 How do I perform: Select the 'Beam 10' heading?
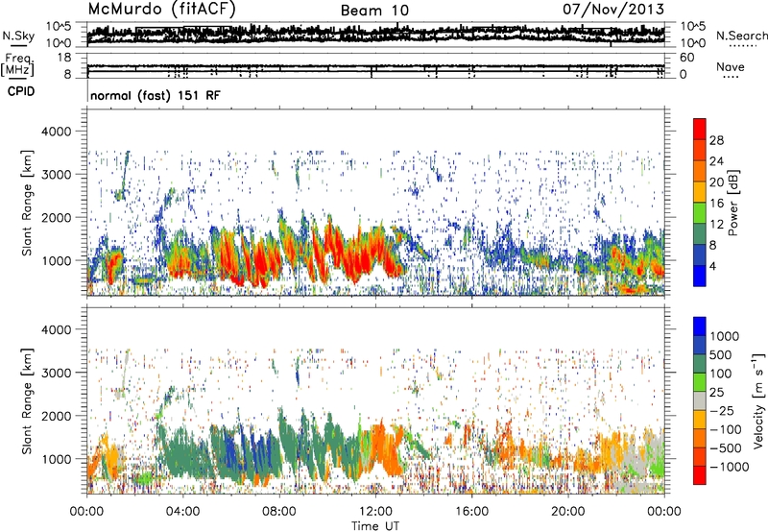point(374,11)
